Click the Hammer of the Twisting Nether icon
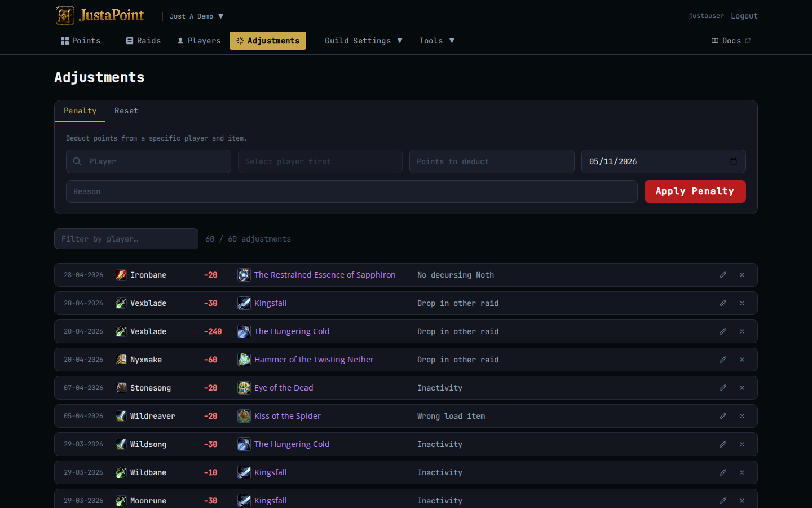Screen dimensions: 812x508 (244, 360)
